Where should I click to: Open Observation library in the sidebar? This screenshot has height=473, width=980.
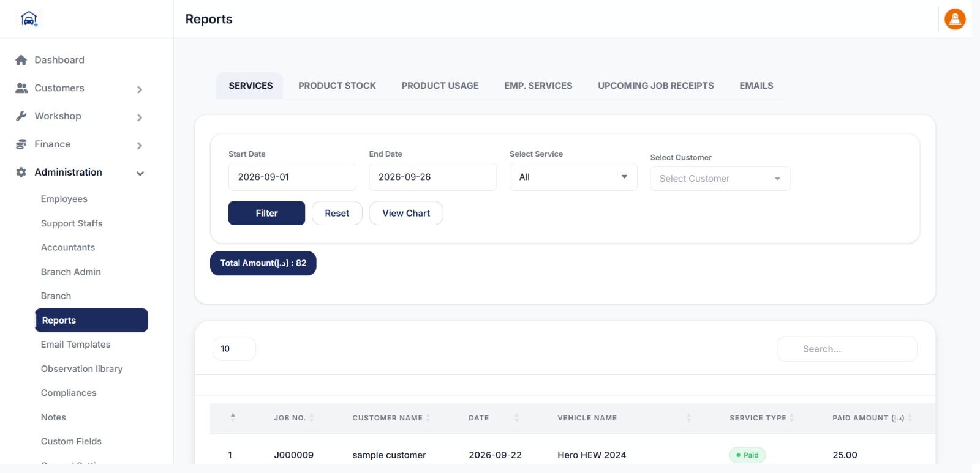(x=82, y=369)
